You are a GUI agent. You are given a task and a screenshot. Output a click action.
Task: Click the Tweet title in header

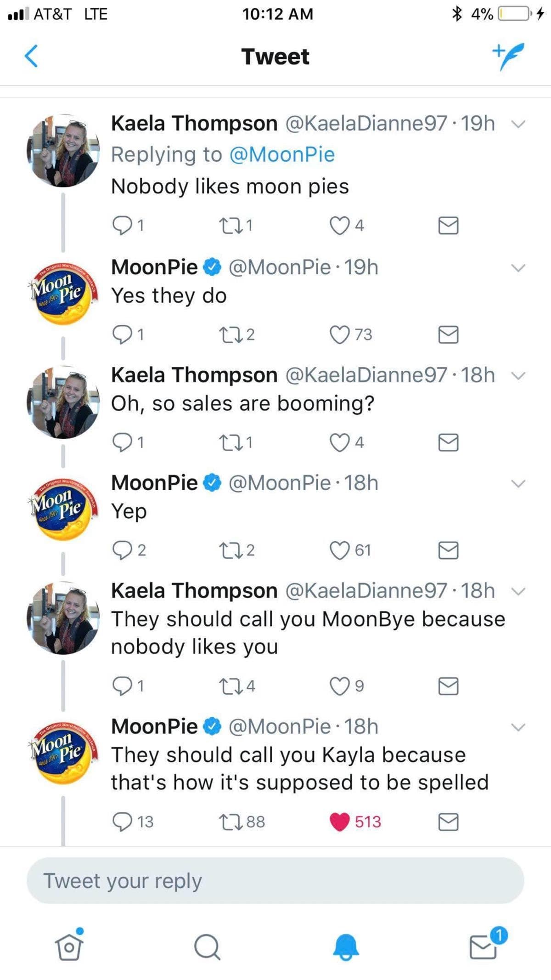pyautogui.click(x=275, y=56)
